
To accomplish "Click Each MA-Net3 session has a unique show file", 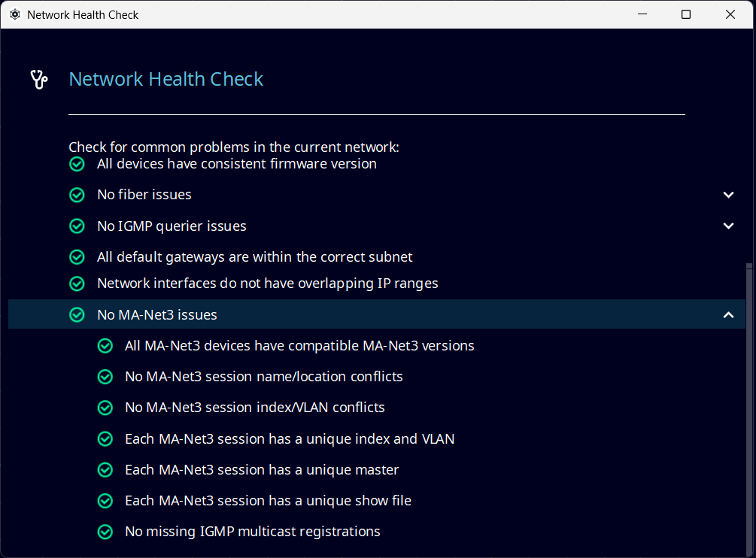I will [x=268, y=501].
